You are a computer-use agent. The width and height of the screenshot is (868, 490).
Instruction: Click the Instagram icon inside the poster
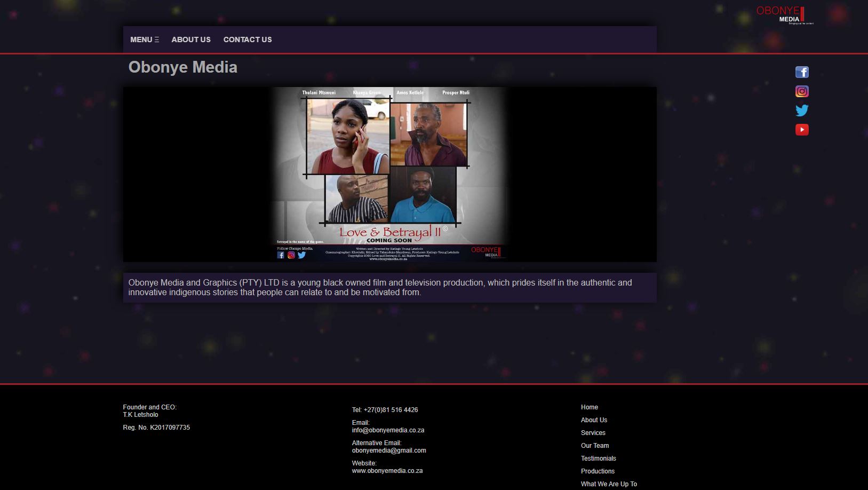click(291, 255)
